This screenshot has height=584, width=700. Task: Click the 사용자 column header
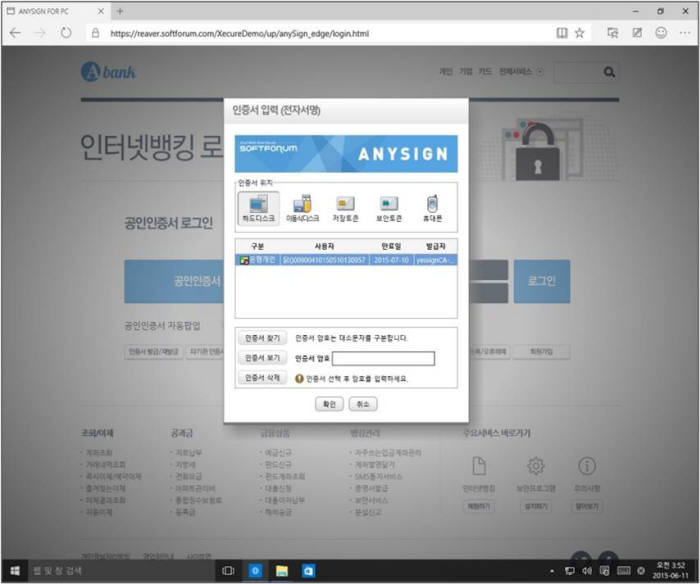pyautogui.click(x=325, y=246)
